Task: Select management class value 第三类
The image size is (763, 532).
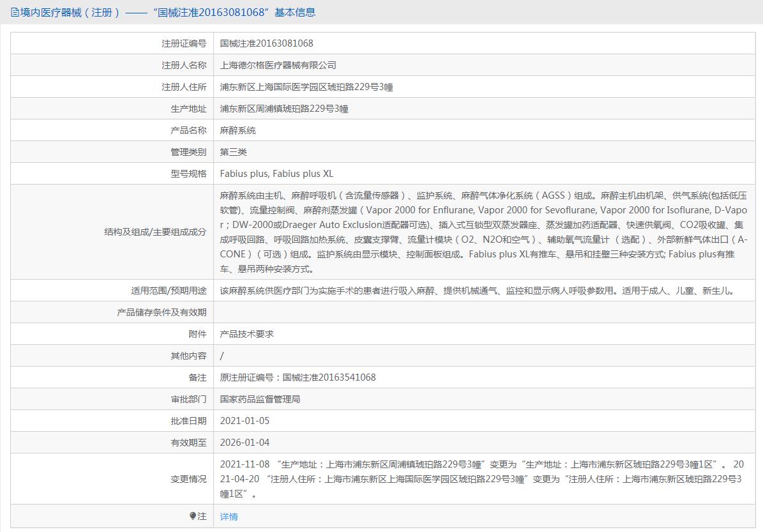Action: (234, 152)
